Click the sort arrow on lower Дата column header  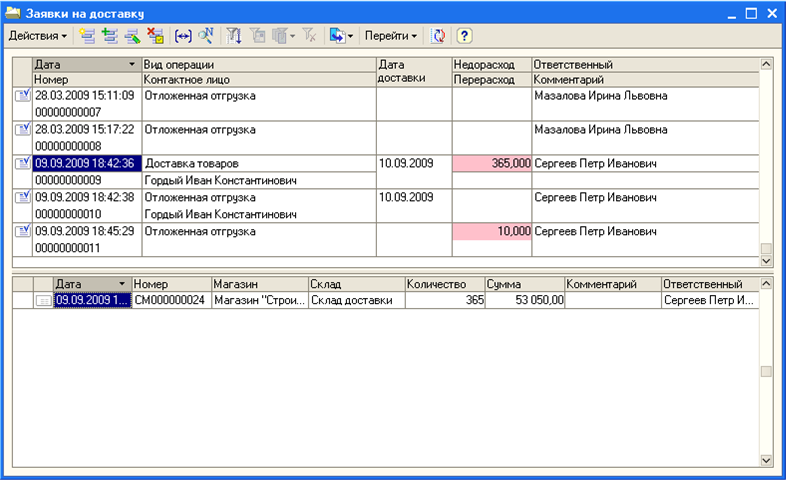[122, 284]
